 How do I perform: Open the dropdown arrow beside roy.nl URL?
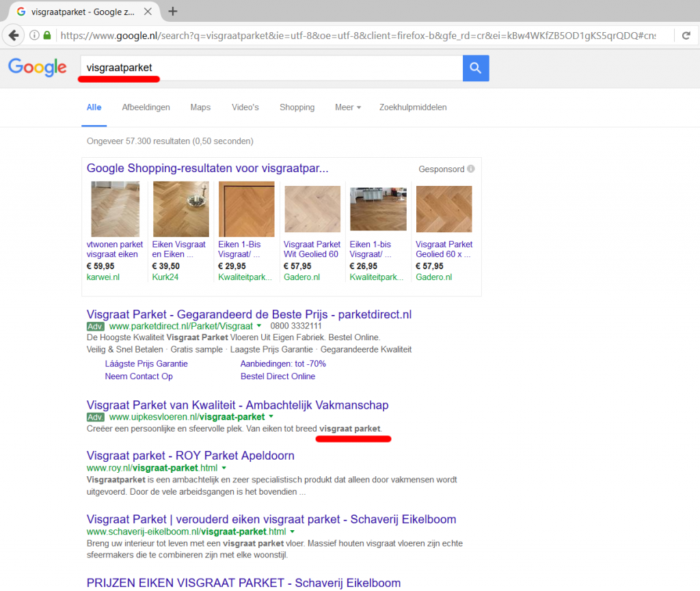224,468
